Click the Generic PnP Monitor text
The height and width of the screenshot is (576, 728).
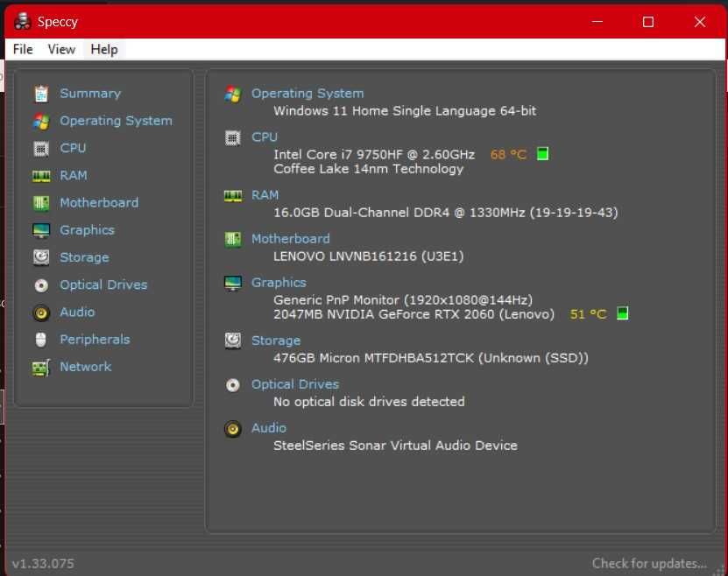[x=402, y=300]
